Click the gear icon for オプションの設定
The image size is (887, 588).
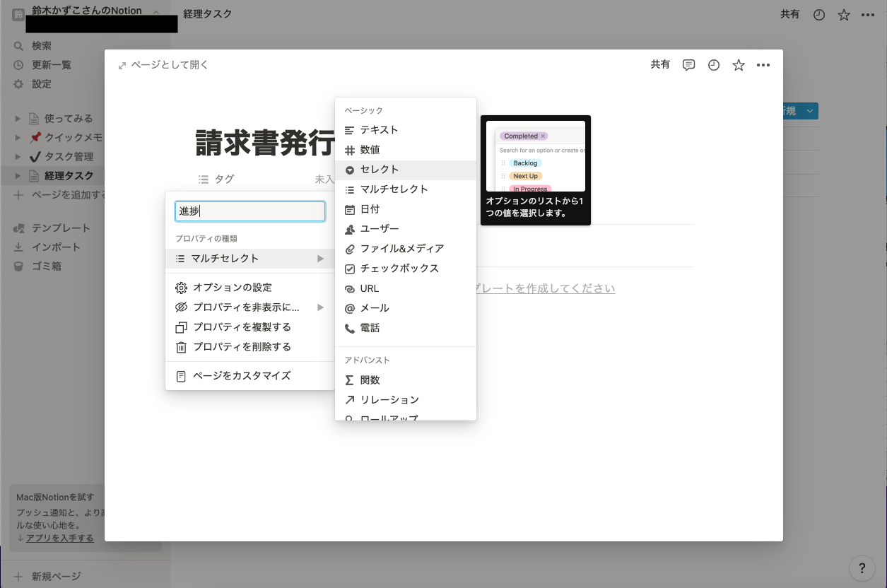coord(181,288)
